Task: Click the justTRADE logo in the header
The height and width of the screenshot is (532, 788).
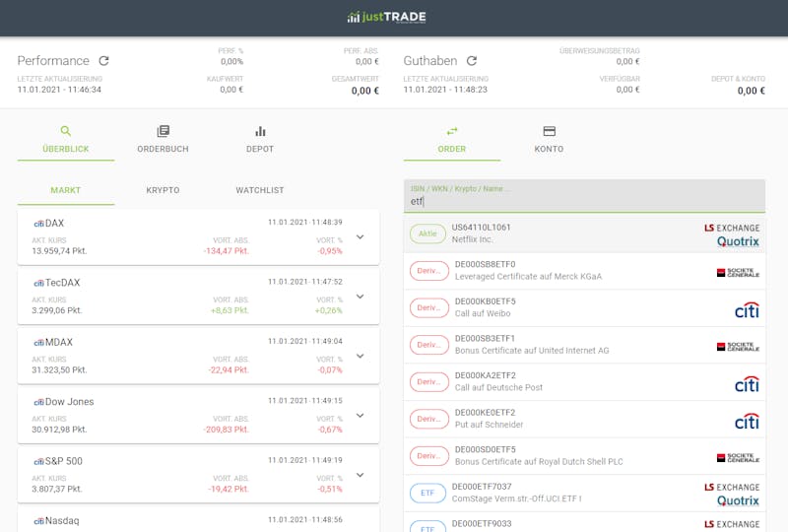Action: (386, 17)
